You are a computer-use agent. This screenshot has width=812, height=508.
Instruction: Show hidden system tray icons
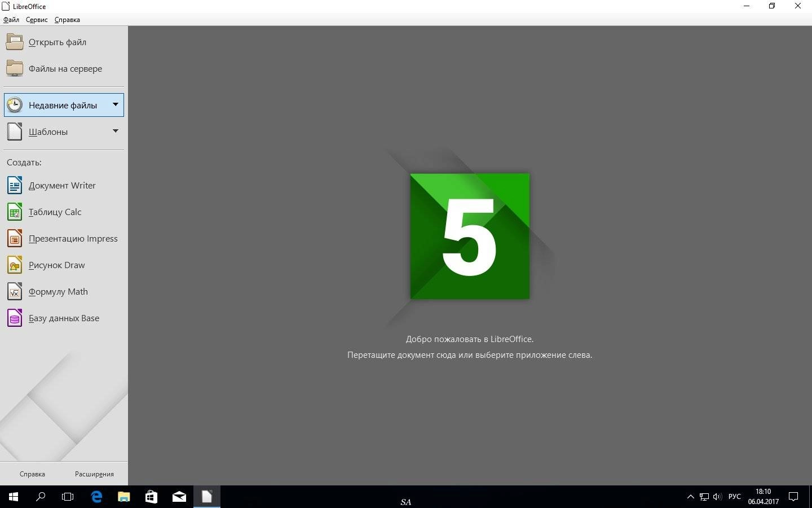tap(690, 497)
